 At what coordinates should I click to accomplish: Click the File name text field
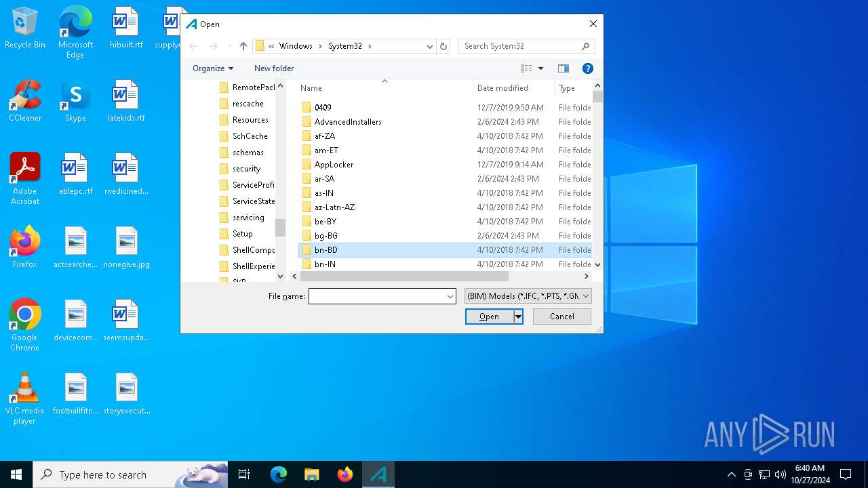click(x=376, y=296)
